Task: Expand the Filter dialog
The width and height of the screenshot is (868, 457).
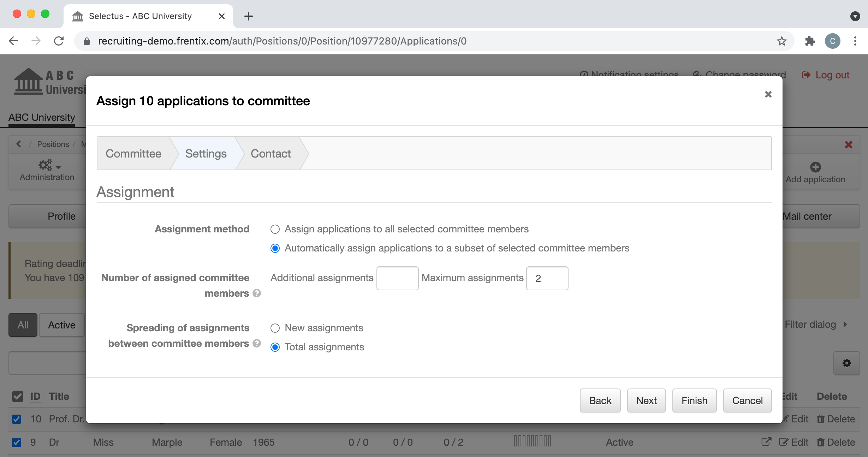Action: click(815, 324)
